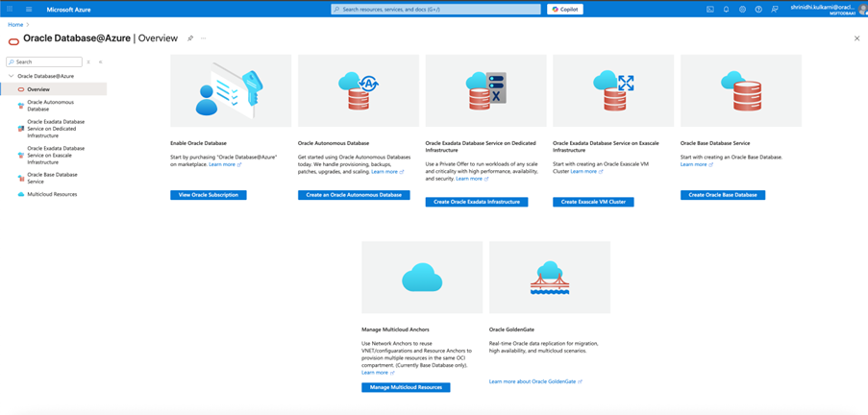Go to Home breadcrumb
Viewport: 868px width, 415px height.
pos(15,25)
